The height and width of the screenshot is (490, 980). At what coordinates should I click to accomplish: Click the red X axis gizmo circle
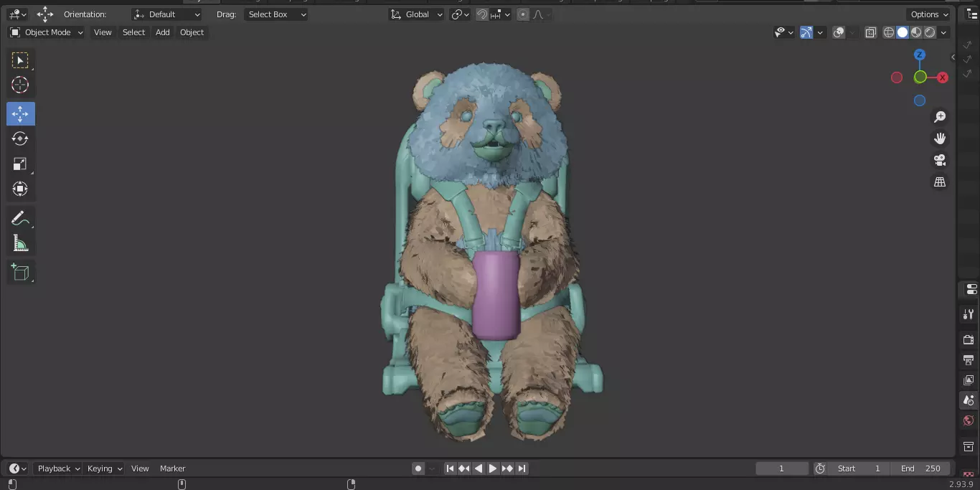tap(943, 77)
